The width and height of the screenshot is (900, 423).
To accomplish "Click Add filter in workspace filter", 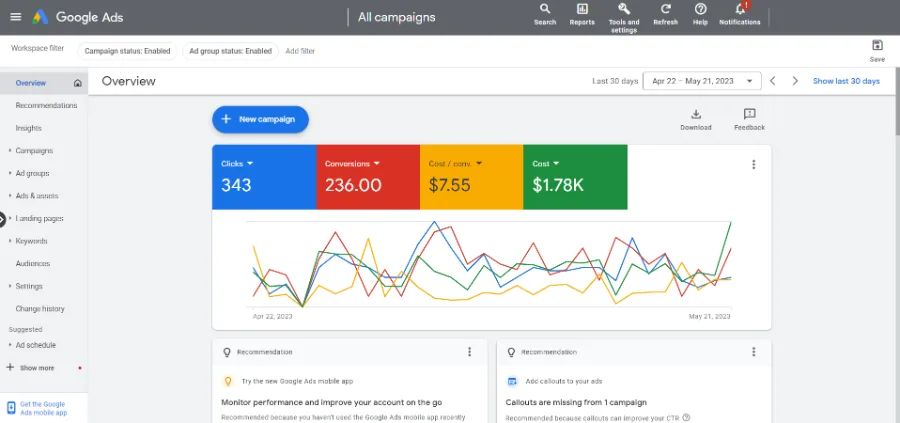I will coord(300,51).
